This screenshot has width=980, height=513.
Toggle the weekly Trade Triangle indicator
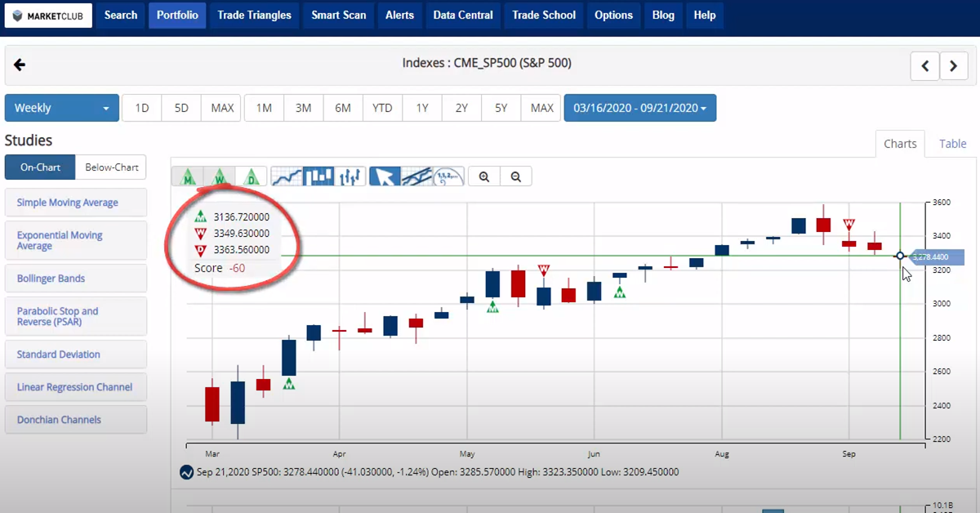point(220,176)
